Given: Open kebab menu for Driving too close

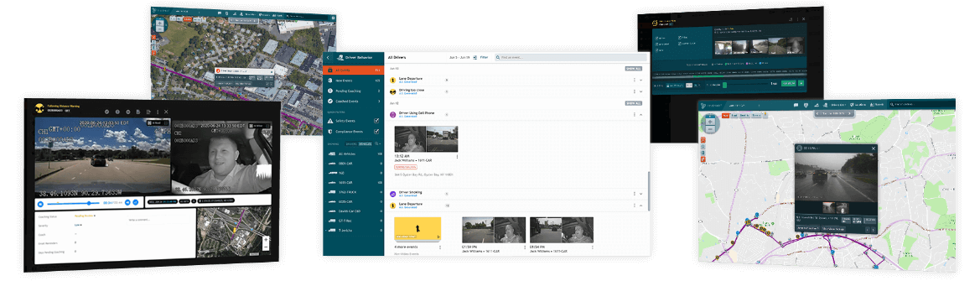Looking at the screenshot, I should (634, 91).
